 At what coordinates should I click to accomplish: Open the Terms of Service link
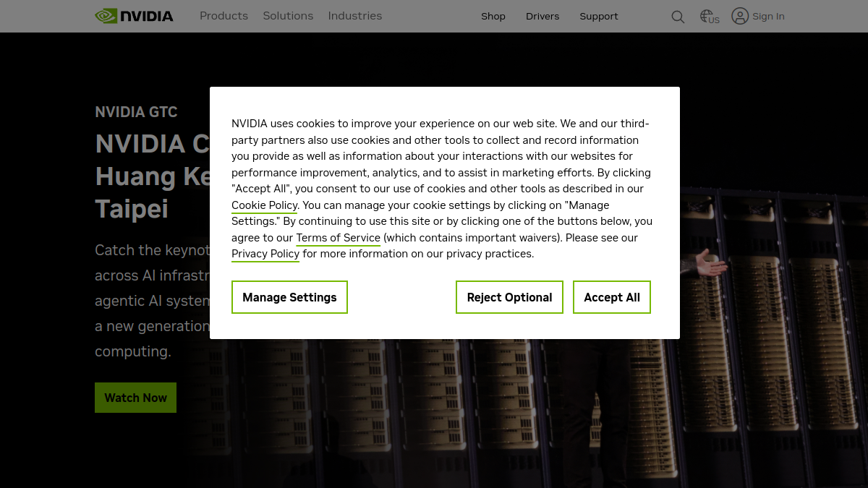pyautogui.click(x=338, y=238)
